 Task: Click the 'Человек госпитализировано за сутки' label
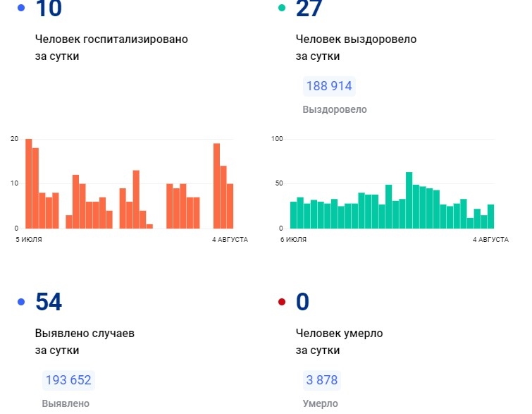(x=111, y=47)
